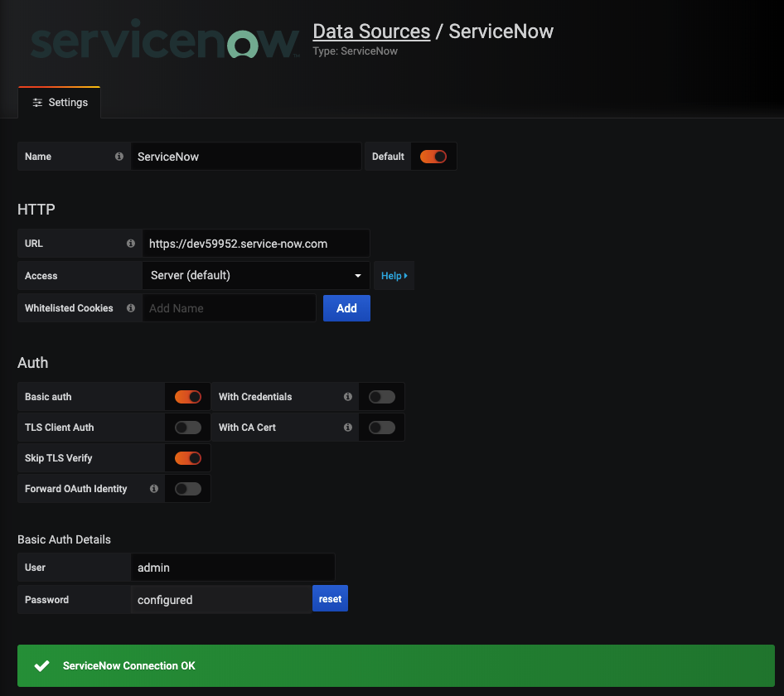
Task: Enable the TLS Client Auth toggle
Action: 188,428
